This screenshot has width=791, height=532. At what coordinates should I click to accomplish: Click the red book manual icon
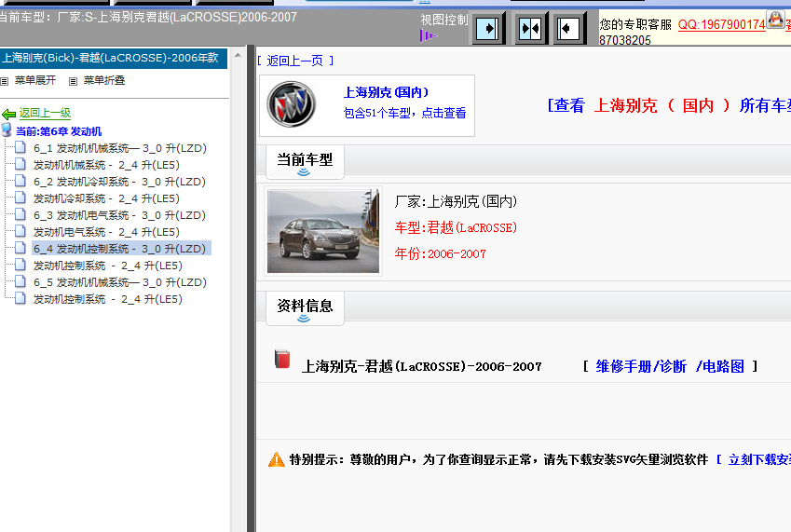[x=282, y=360]
